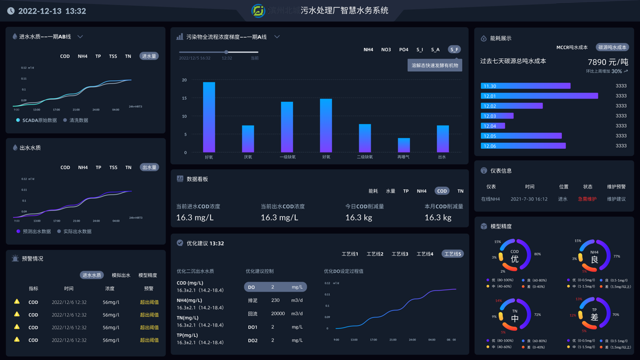Click 7890 元/吨 cost value
This screenshot has height=360, width=640.
click(608, 62)
